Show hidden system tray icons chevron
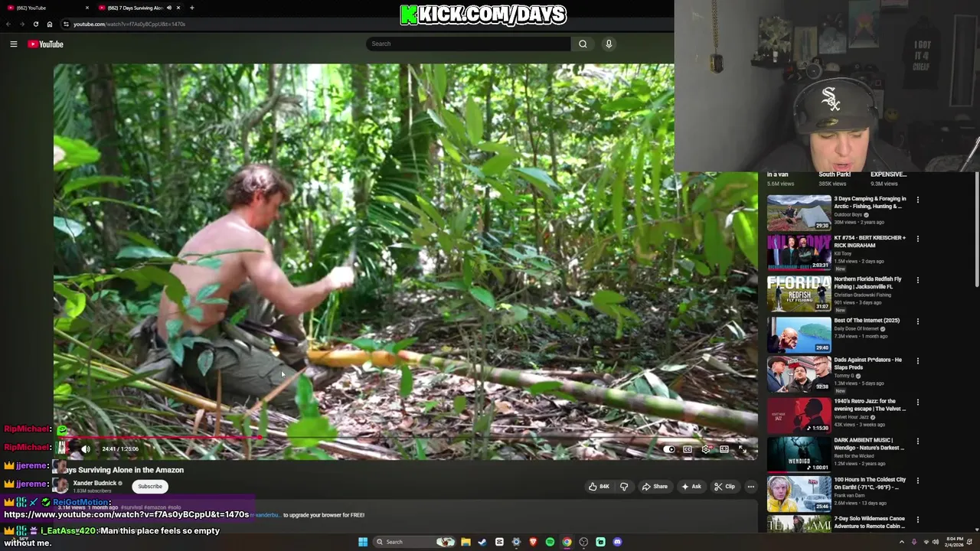The height and width of the screenshot is (551, 980). pos(901,542)
